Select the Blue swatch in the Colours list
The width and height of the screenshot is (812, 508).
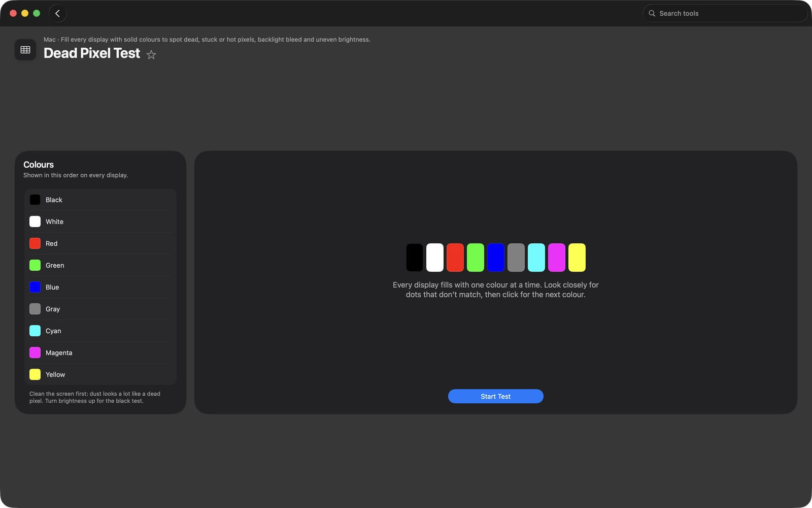click(35, 287)
